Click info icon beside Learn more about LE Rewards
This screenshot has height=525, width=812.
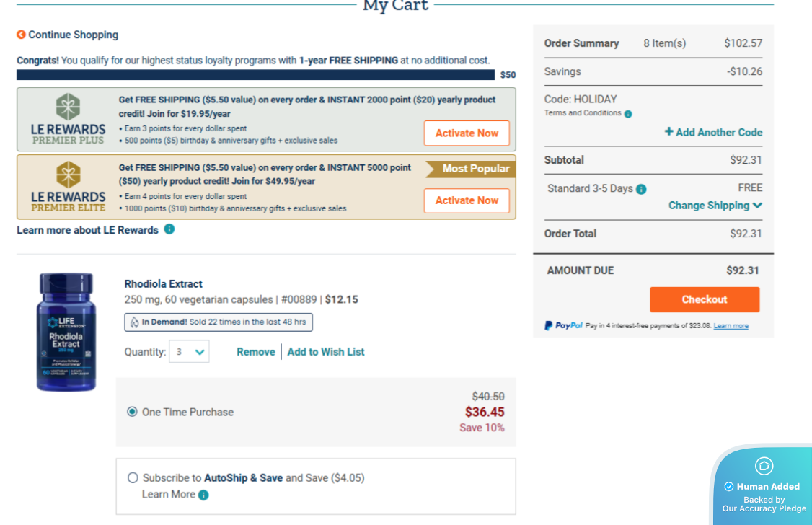[x=169, y=229]
